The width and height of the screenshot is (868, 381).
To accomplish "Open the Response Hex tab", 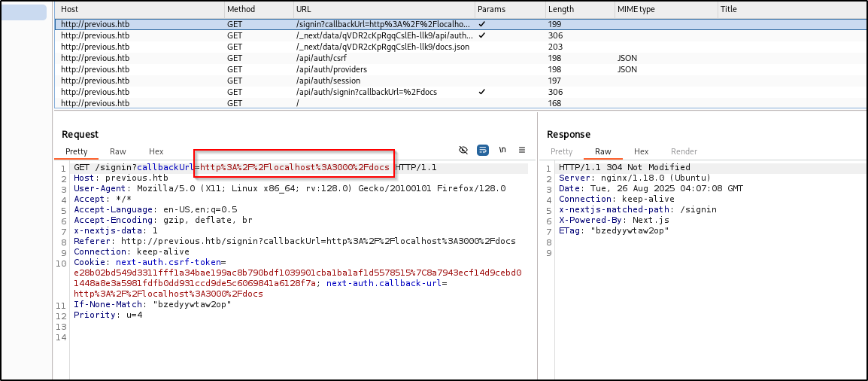I will click(641, 151).
